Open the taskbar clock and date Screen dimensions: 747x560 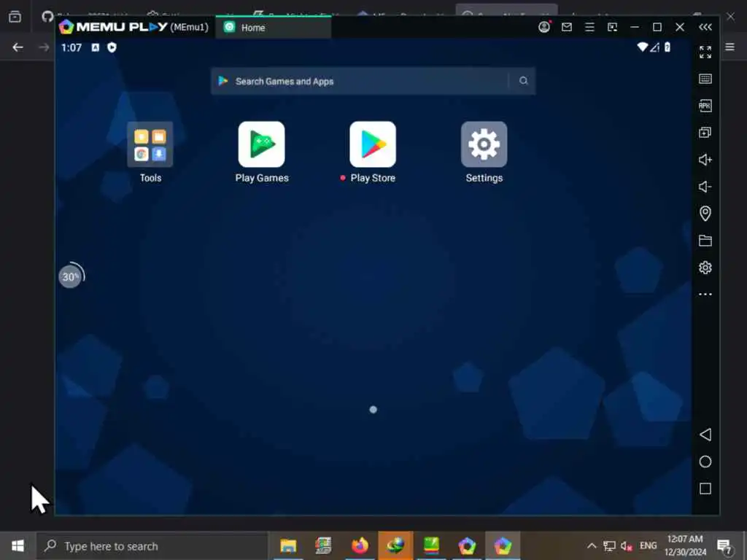click(x=685, y=545)
